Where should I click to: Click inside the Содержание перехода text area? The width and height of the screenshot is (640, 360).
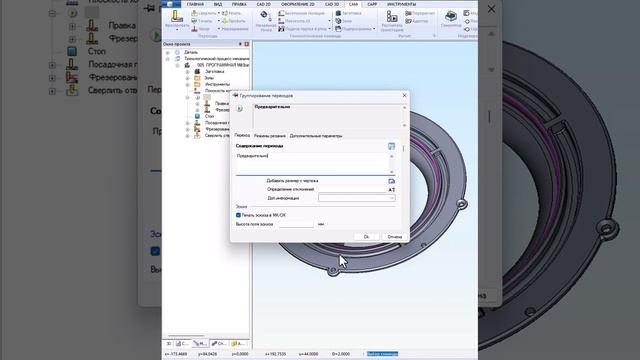[x=312, y=163]
